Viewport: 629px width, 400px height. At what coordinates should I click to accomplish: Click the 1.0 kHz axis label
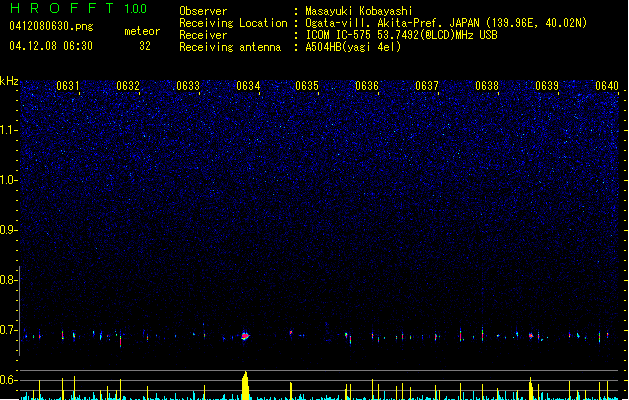click(x=9, y=180)
